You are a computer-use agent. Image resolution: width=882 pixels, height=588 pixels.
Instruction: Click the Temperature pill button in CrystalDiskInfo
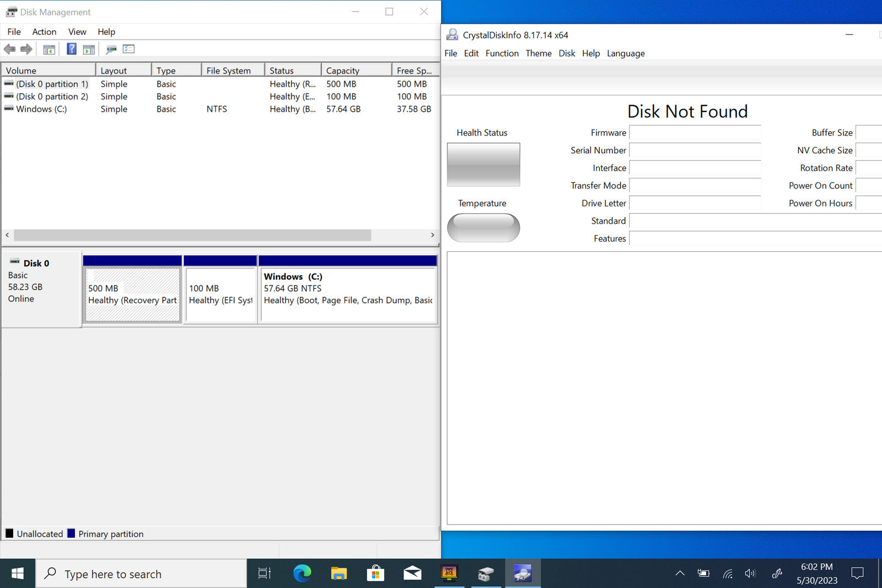[x=483, y=228]
